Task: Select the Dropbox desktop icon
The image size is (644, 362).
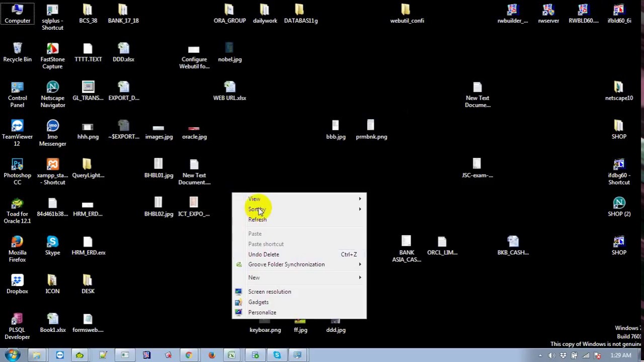Action: [x=18, y=285]
